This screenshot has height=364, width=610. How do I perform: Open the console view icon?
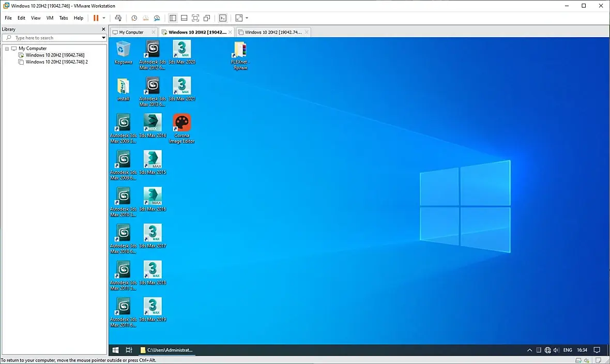[x=223, y=18]
